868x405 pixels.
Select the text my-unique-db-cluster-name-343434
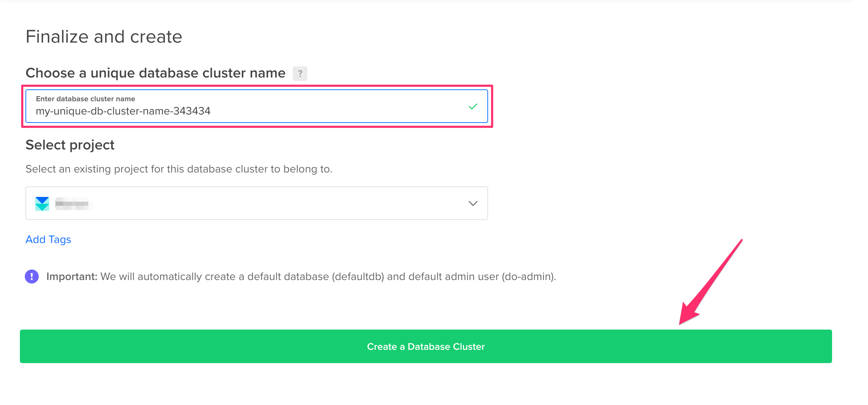123,111
